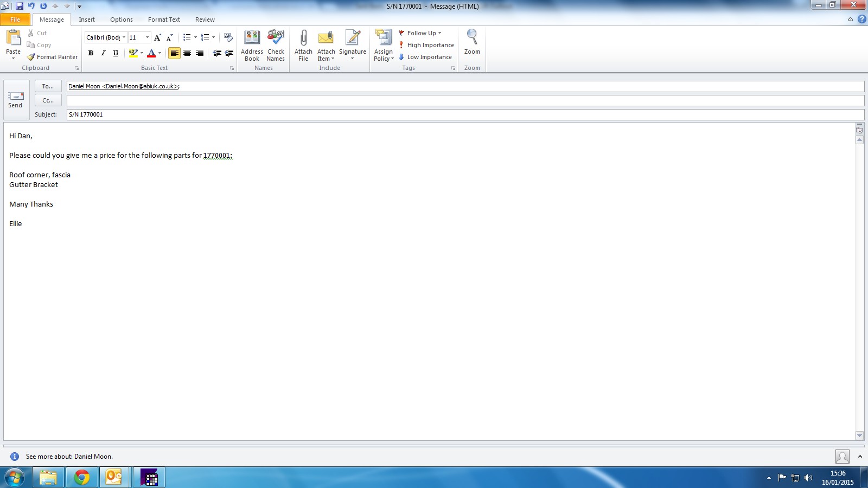Click the Increase Indent icon
The width and height of the screenshot is (868, 488).
click(x=229, y=53)
